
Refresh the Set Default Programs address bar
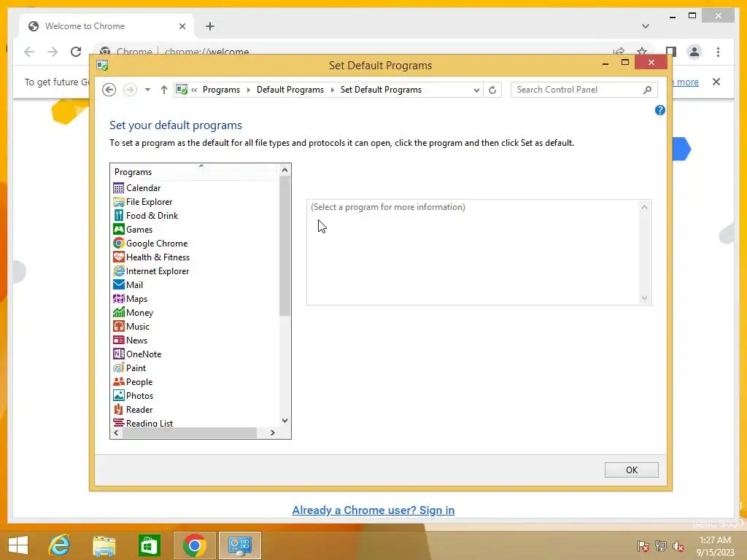pyautogui.click(x=492, y=90)
